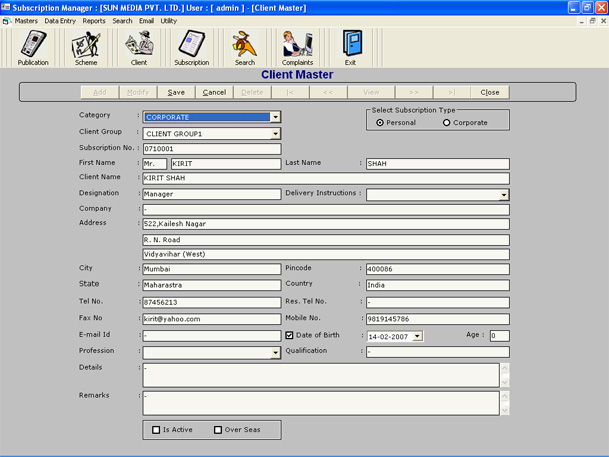609x457 pixels.
Task: Expand the Profession dropdown
Action: coord(275,353)
